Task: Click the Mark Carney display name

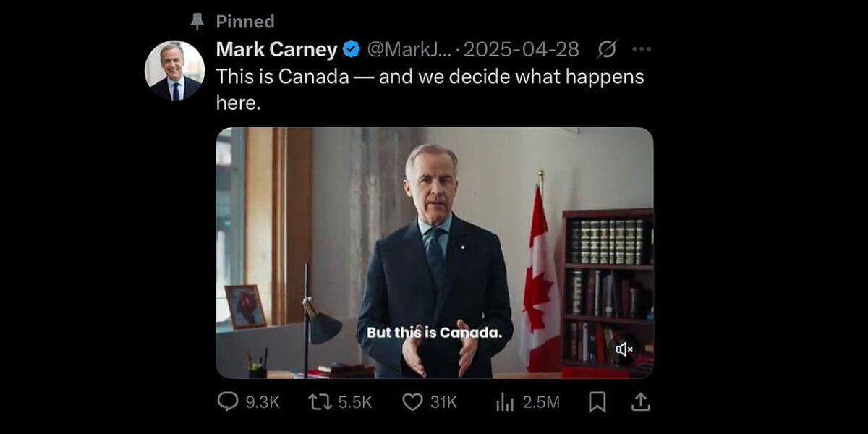Action: [x=276, y=49]
